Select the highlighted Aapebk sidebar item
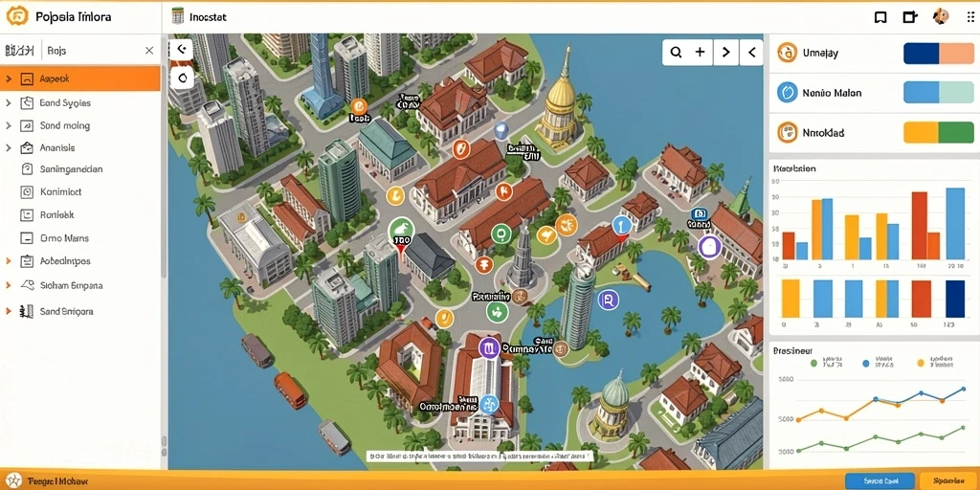The width and height of the screenshot is (980, 490). click(x=80, y=78)
